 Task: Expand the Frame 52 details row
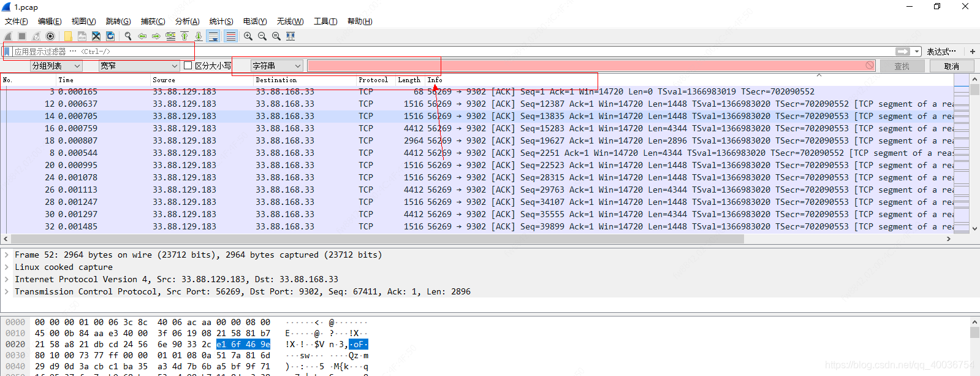[x=6, y=255]
